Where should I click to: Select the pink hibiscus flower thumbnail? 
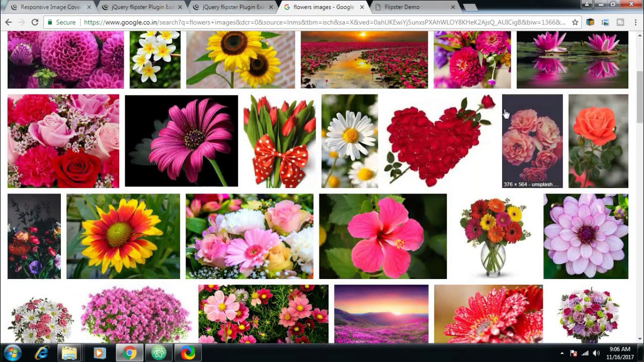click(x=382, y=236)
